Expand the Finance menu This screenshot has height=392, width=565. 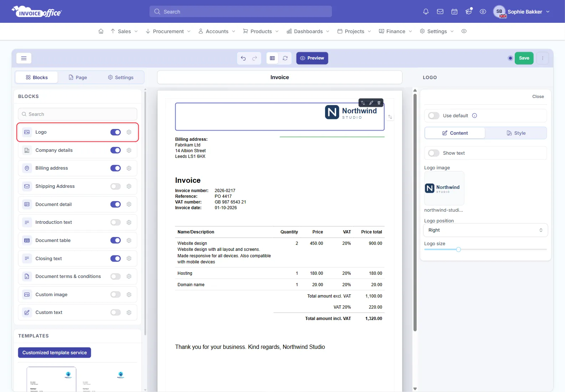tap(395, 31)
